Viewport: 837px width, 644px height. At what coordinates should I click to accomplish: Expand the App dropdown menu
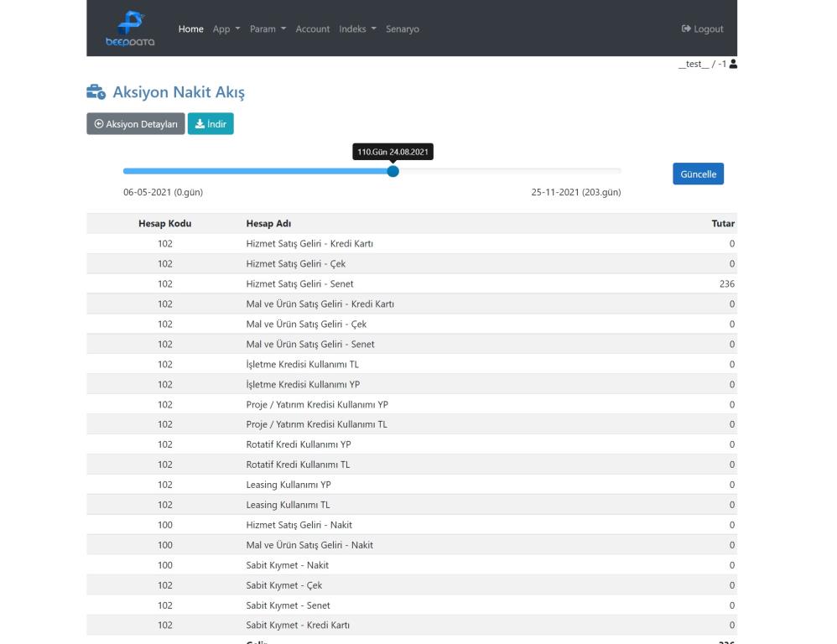pyautogui.click(x=226, y=29)
